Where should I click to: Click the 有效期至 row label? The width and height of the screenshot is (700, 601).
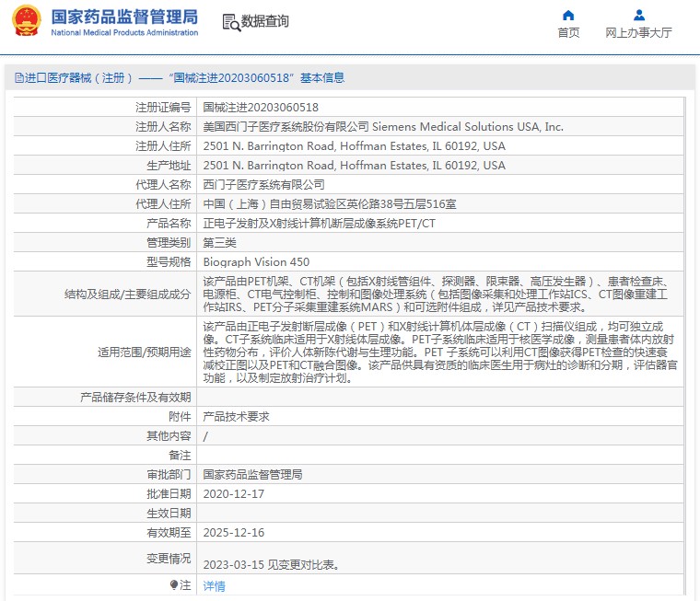(x=169, y=533)
